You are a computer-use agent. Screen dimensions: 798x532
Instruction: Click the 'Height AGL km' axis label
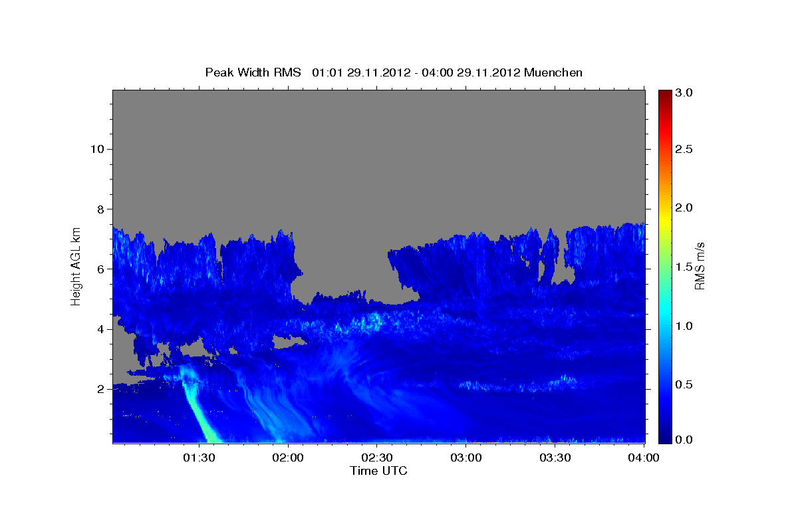76,265
